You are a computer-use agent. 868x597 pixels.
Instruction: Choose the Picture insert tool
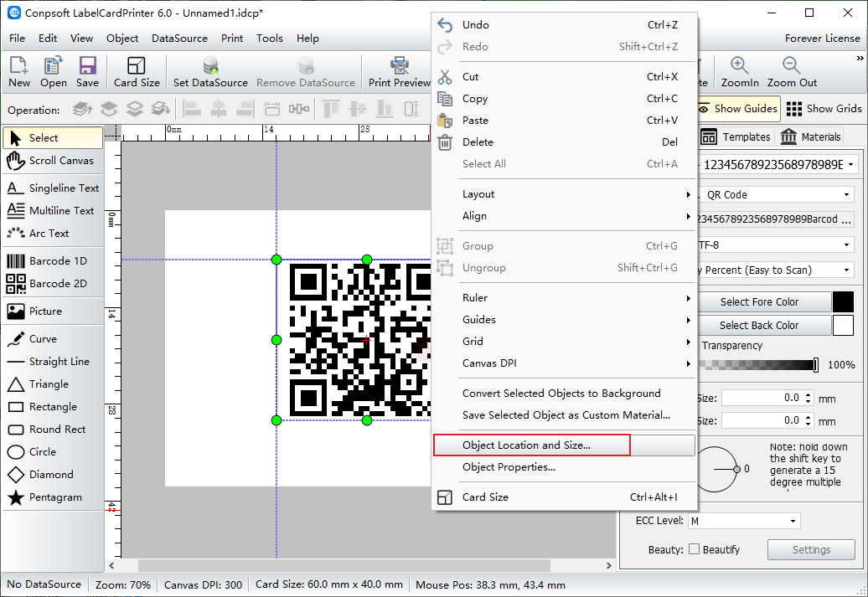[53, 311]
